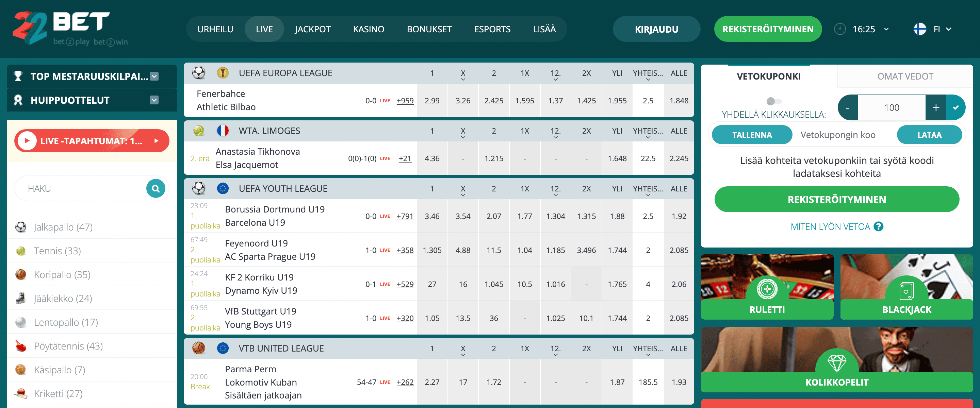Click the ribbon icon beside HUIPPUOTTELUT
The width and height of the screenshot is (980, 408).
click(18, 100)
